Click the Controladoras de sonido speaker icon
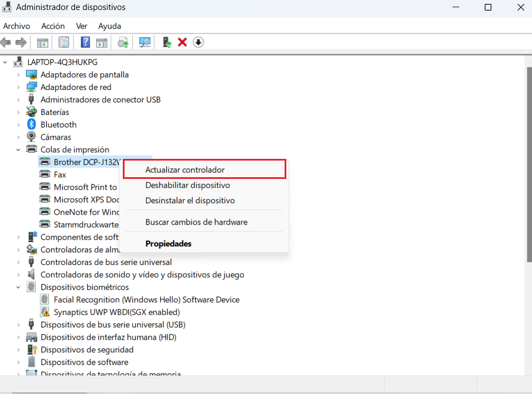This screenshot has width=532, height=395. coord(31,274)
